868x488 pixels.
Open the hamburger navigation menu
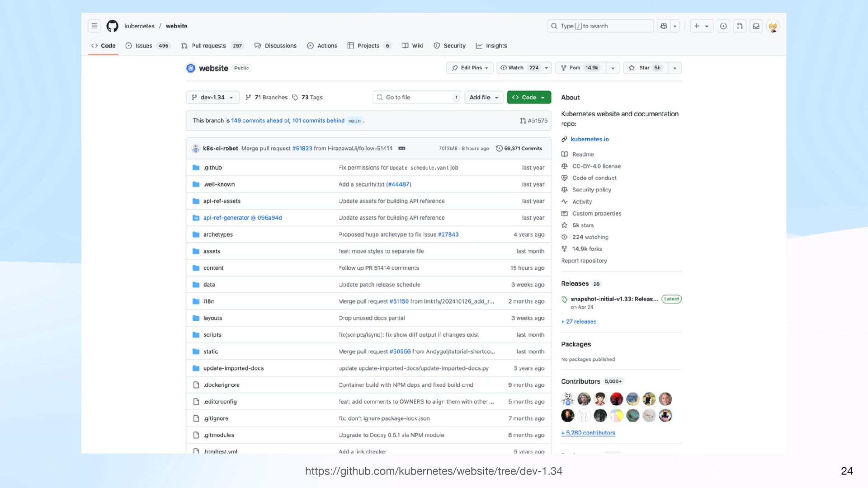click(94, 26)
